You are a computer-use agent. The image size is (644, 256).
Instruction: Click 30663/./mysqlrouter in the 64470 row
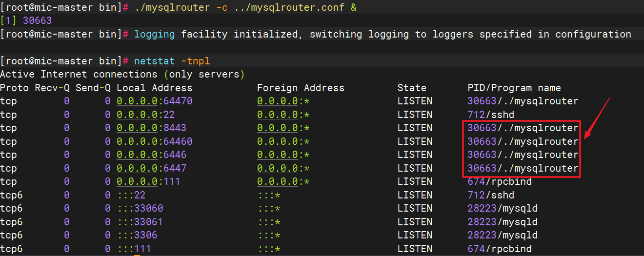click(x=523, y=101)
